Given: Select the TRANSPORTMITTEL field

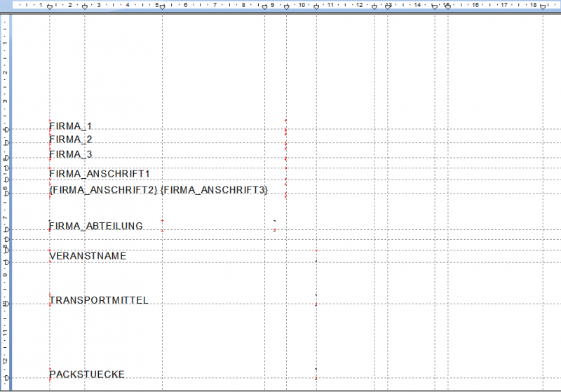Looking at the screenshot, I should coord(99,300).
